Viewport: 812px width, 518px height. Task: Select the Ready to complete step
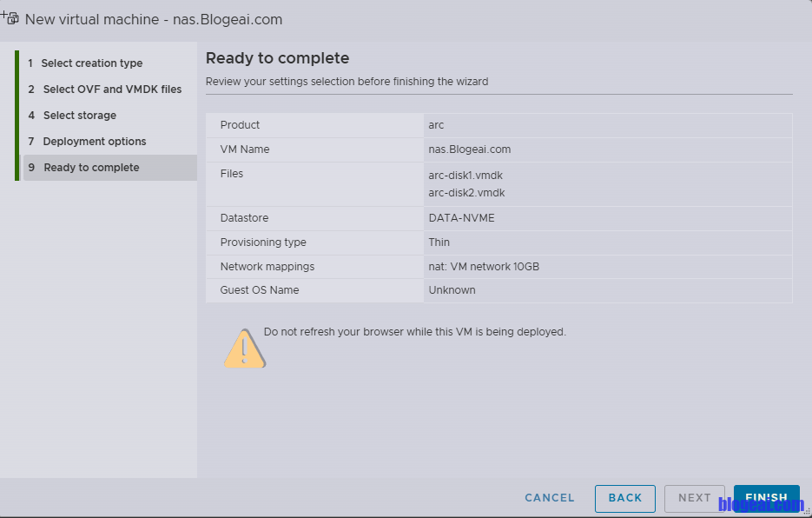[91, 168]
